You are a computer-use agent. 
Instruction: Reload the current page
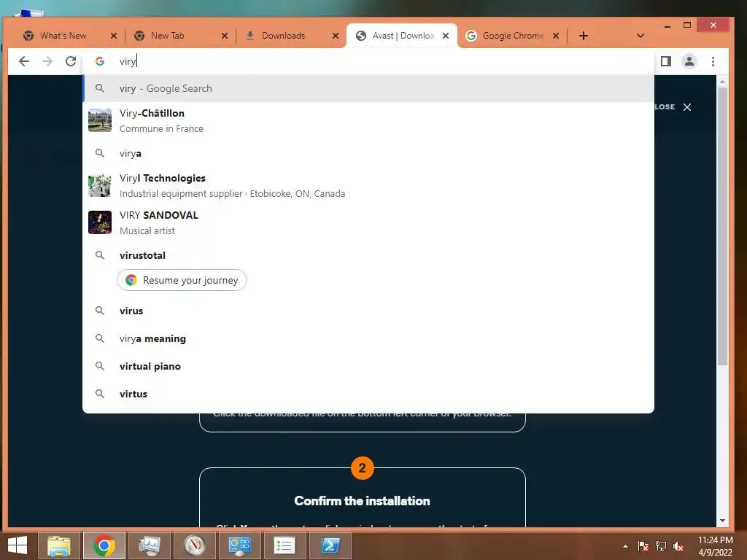pos(71,61)
